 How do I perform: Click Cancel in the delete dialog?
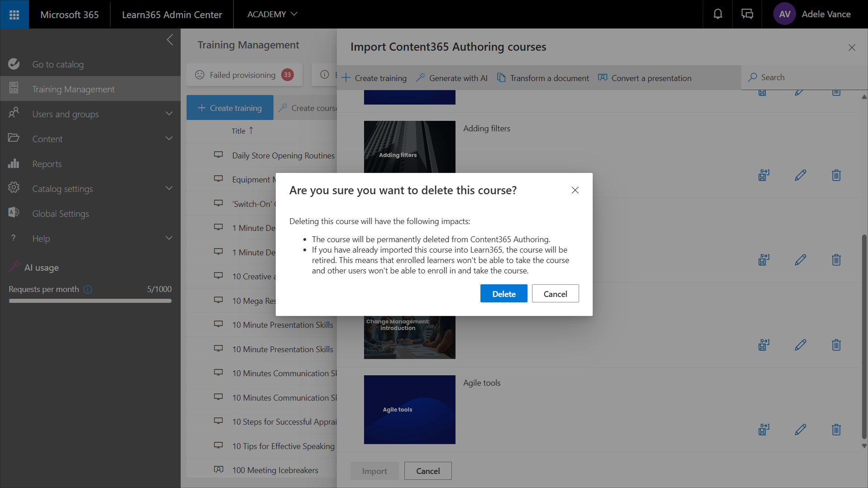[x=555, y=294]
